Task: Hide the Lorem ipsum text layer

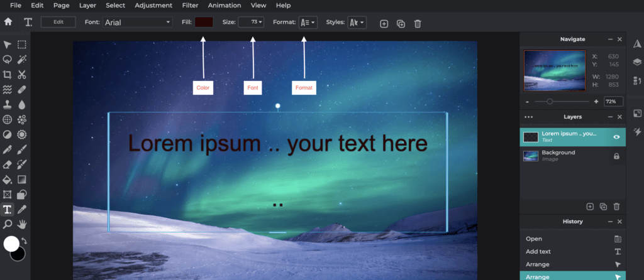Action: 616,137
